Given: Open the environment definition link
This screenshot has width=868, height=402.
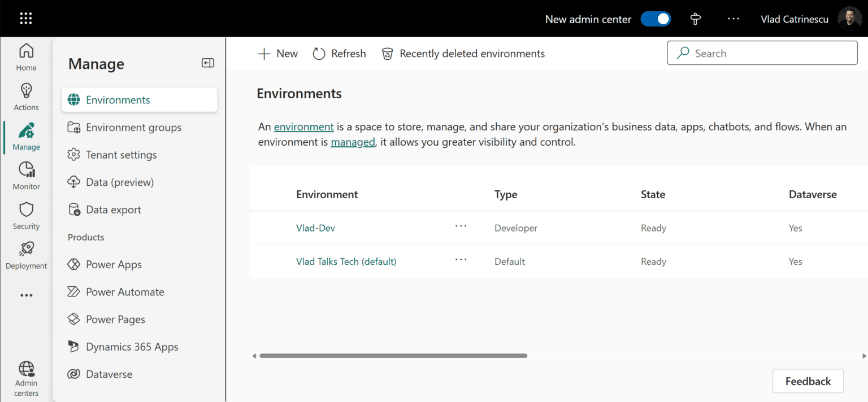Looking at the screenshot, I should [303, 126].
